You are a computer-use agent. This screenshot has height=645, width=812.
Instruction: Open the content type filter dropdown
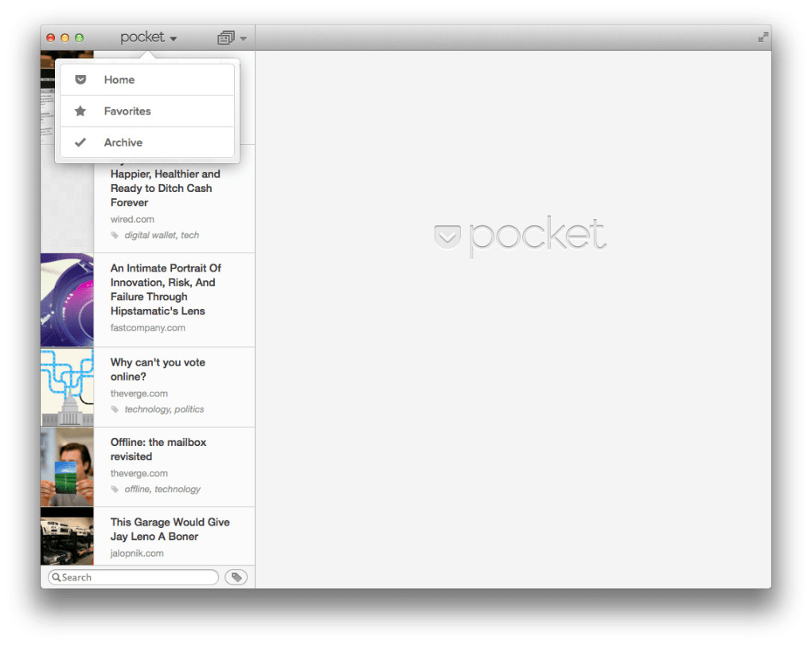[x=232, y=37]
